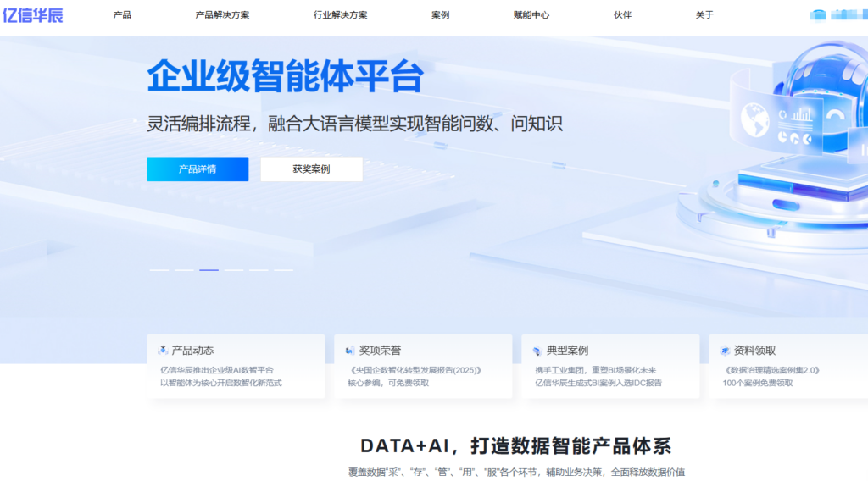Expand the 产品解决方案 navigation menu

(x=222, y=15)
